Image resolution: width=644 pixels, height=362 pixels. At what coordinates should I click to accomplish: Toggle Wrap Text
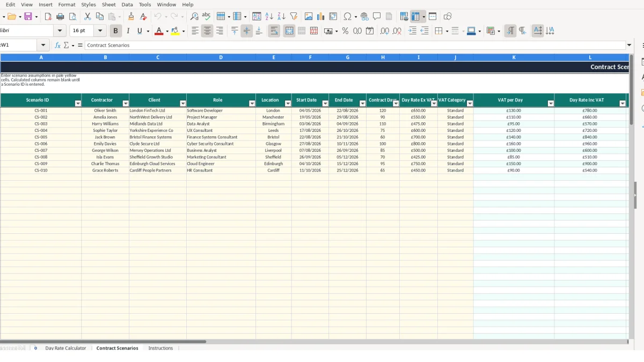274,31
